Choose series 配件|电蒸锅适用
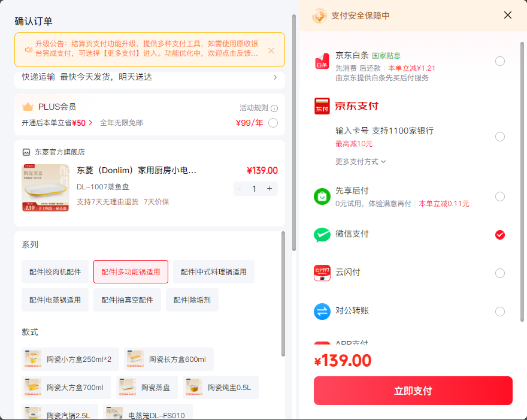The height and width of the screenshot is (420, 527). point(55,300)
